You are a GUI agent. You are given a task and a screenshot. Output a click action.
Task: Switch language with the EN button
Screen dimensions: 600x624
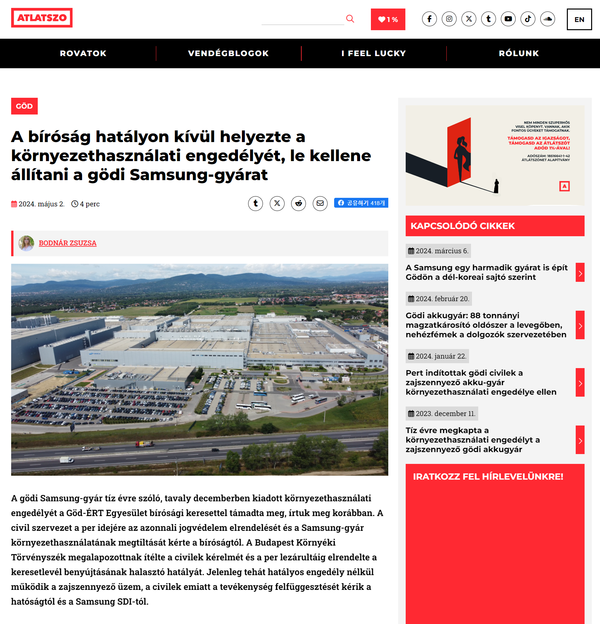coord(579,20)
